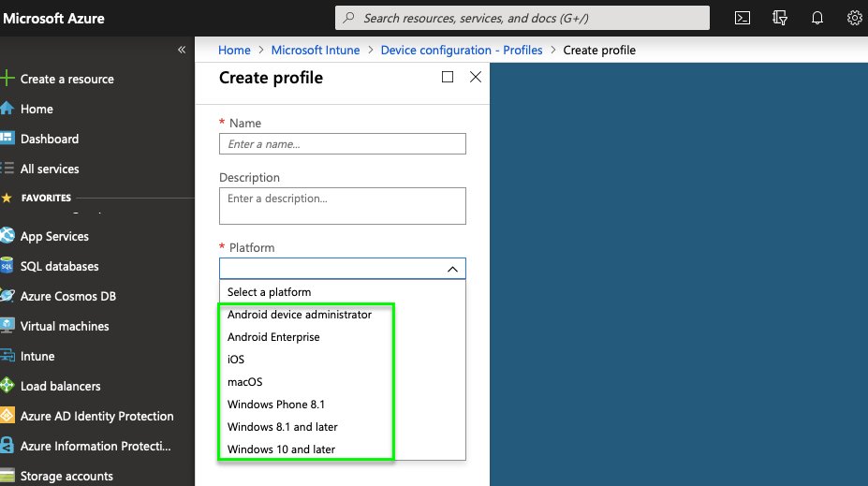The height and width of the screenshot is (486, 868).
Task: Open App Services sidebar entry
Action: (54, 236)
